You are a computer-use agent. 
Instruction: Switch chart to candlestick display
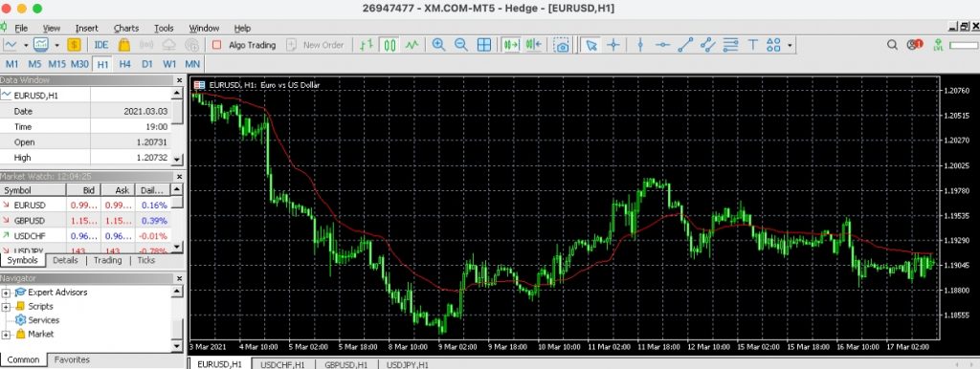(390, 45)
